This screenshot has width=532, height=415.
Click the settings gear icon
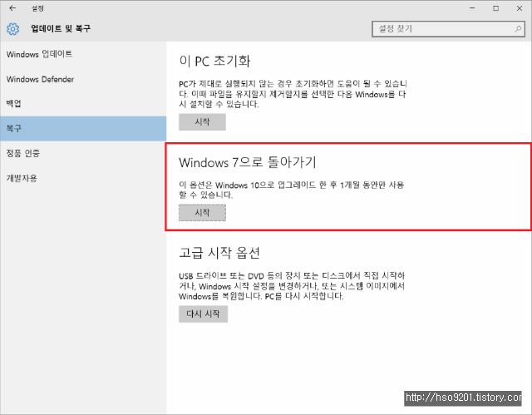pyautogui.click(x=13, y=29)
